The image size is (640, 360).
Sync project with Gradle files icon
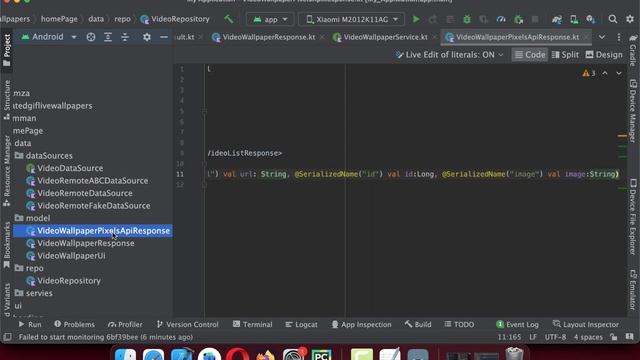[x=557, y=19]
